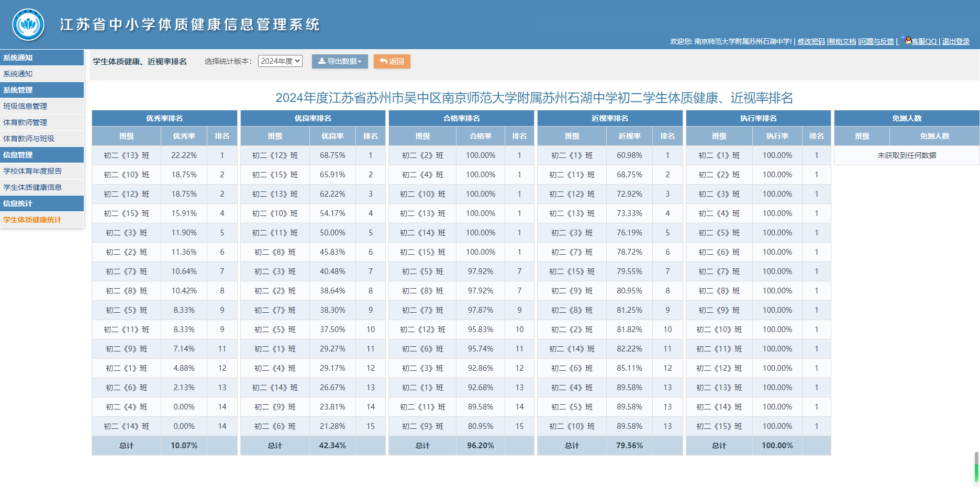Click the 导出数据 export button

pyautogui.click(x=340, y=61)
